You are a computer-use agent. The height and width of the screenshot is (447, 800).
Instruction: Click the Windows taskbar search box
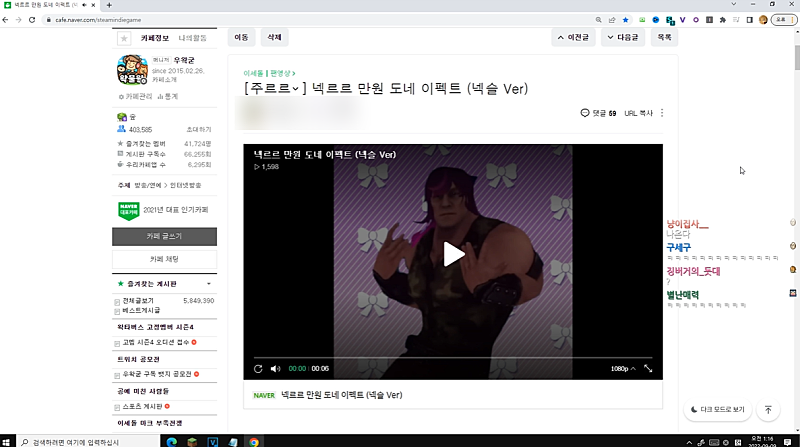click(x=88, y=442)
